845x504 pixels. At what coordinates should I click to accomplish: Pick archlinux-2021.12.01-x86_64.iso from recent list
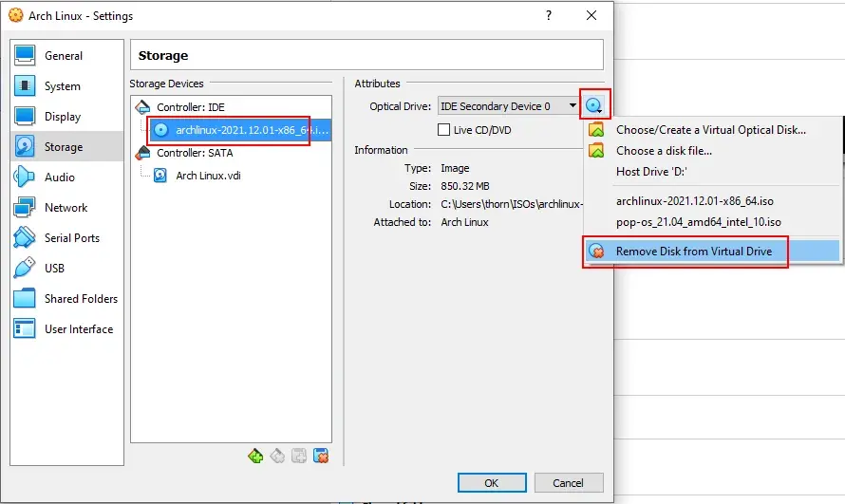(711, 201)
